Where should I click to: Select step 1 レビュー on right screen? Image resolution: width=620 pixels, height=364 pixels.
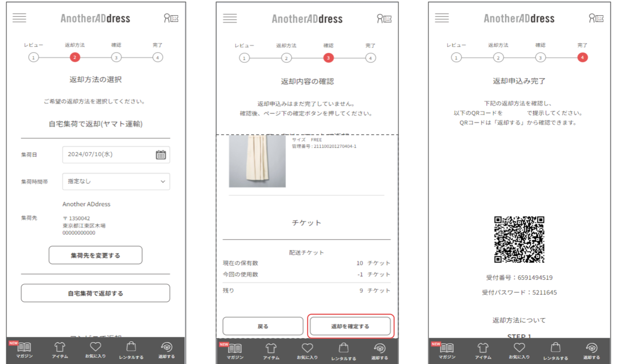tap(456, 57)
